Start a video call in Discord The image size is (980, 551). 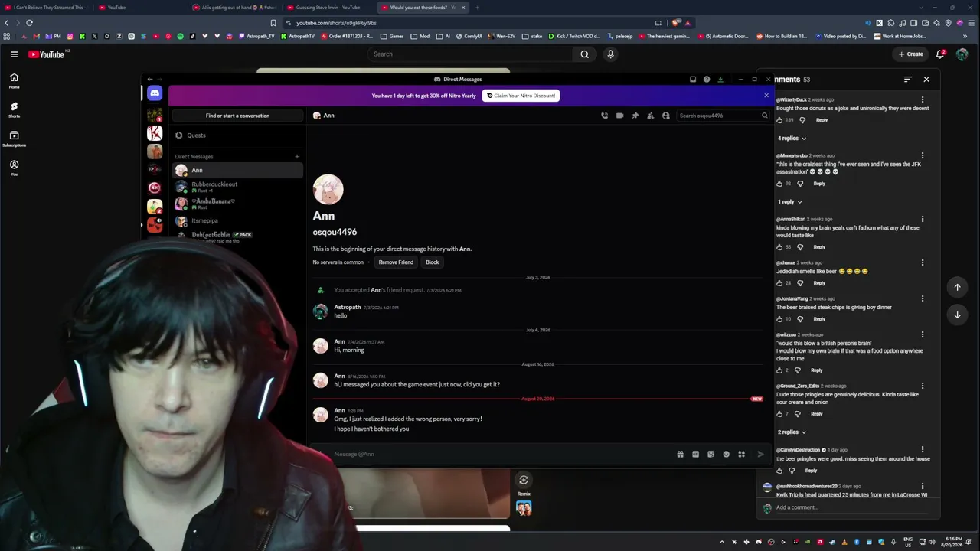pos(619,116)
